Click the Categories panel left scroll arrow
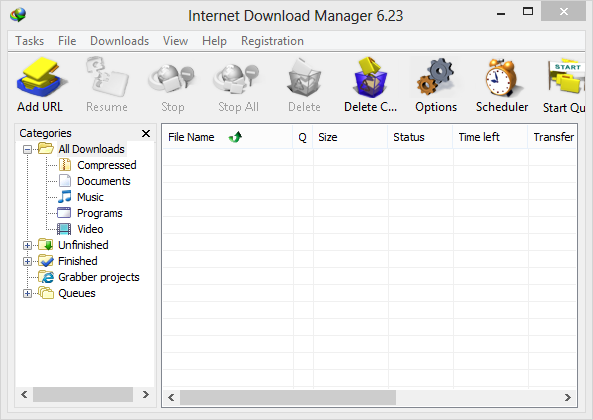593x420 pixels. coord(24,395)
